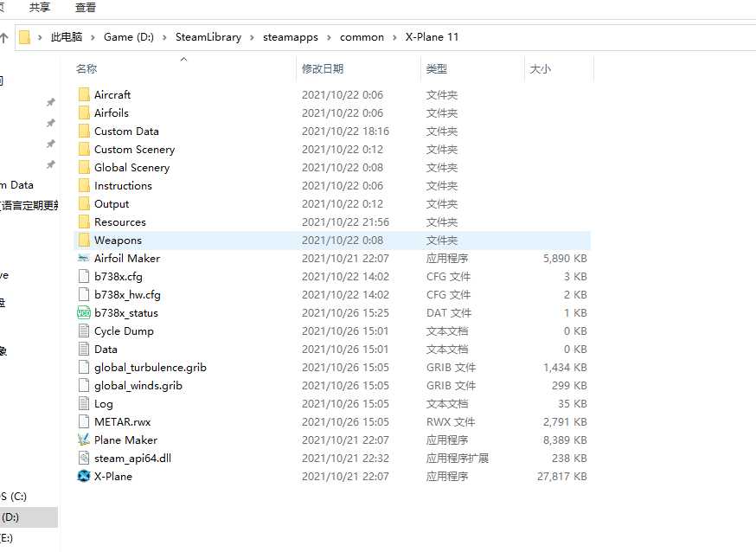The image size is (756, 552).
Task: Select the highlighted D: drive in sidebar
Action: pos(10,517)
